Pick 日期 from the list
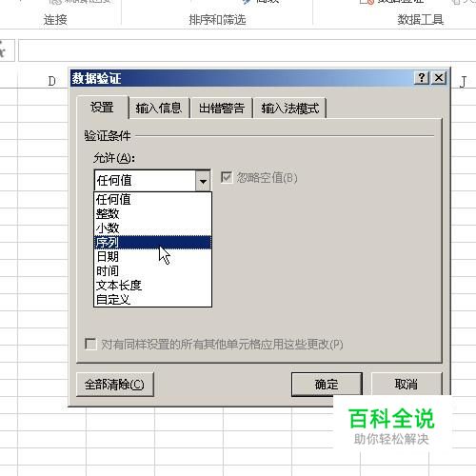The height and width of the screenshot is (476, 476). tap(152, 256)
